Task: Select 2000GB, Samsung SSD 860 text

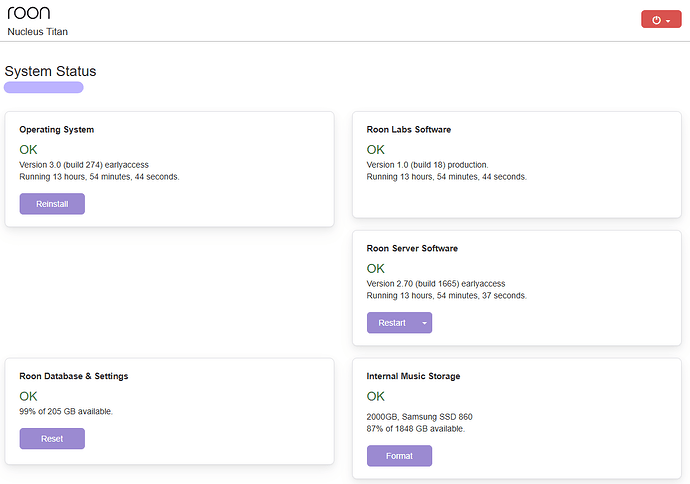Action: pyautogui.click(x=419, y=416)
